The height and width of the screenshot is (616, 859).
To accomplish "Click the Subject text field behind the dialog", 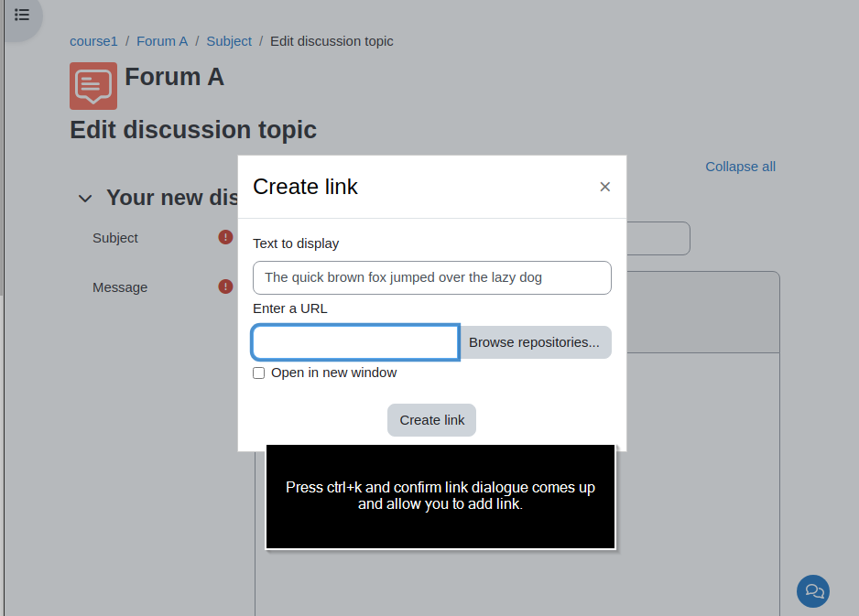I will click(x=658, y=238).
